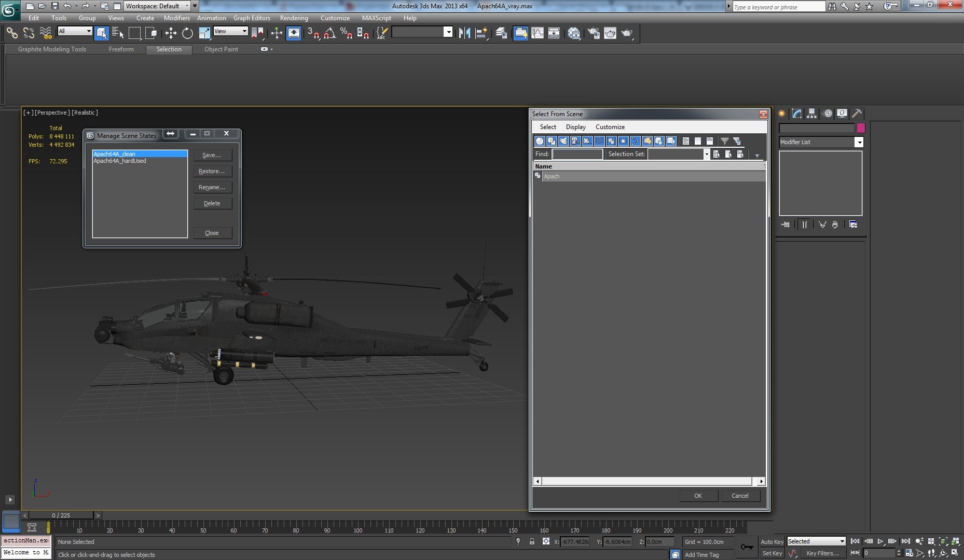
Task: Open the Material Editor
Action: tap(574, 33)
